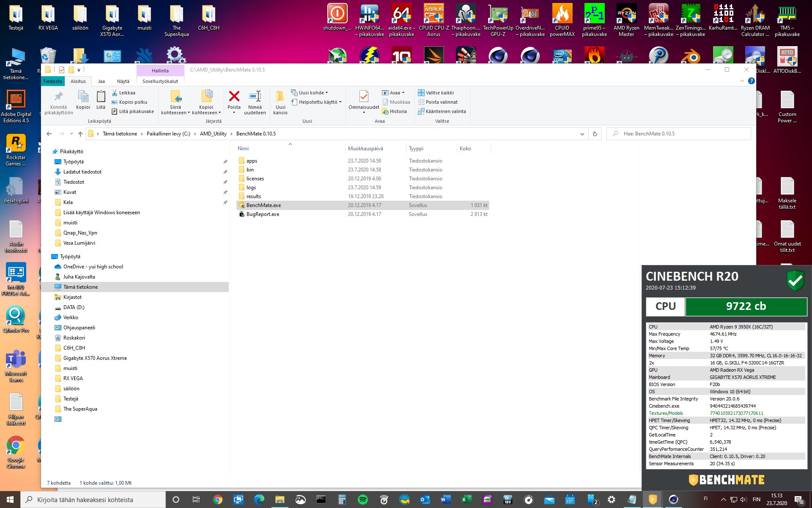812x508 pixels.
Task: Select Ladatut tiedostot in Pikakäyttö
Action: (82, 172)
